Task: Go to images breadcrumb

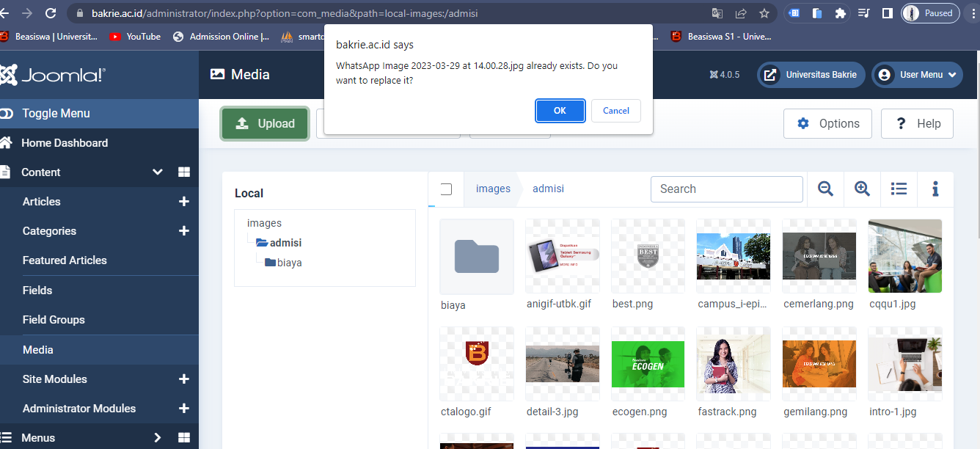Action: 493,189
